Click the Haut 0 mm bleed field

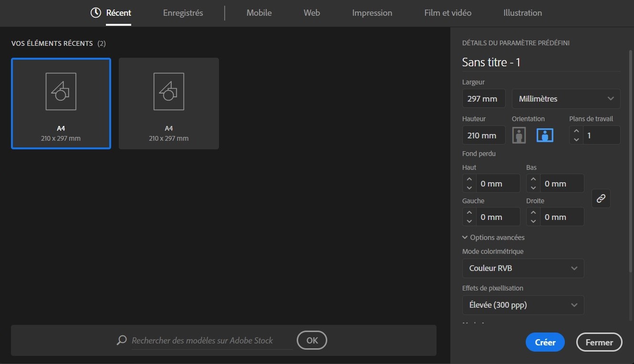[498, 184]
